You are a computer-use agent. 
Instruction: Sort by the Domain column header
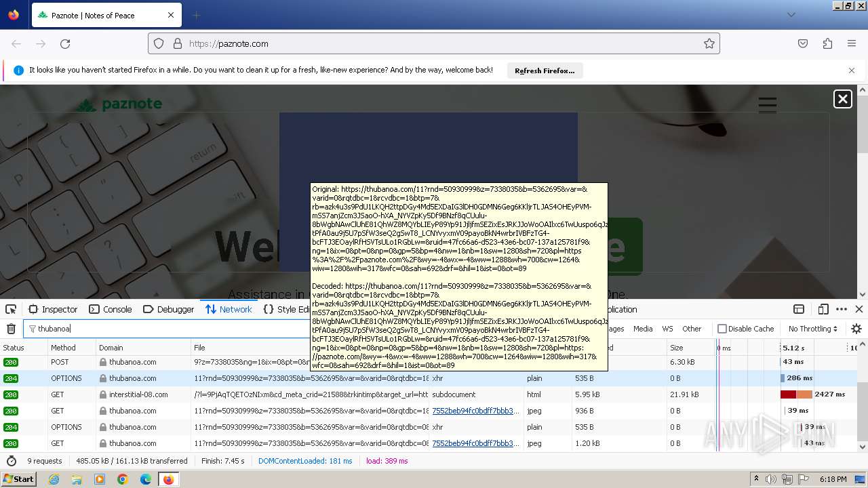[143, 348]
